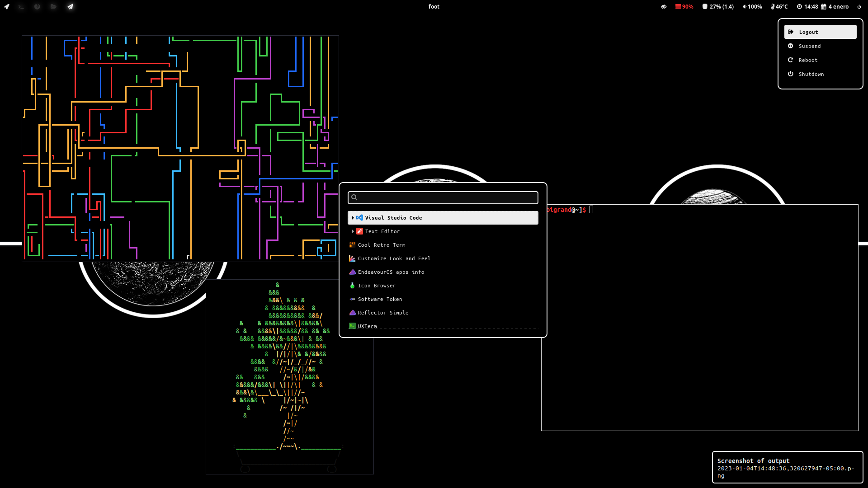
Task: Expand the Visual Studio Code entry arrow
Action: click(353, 218)
